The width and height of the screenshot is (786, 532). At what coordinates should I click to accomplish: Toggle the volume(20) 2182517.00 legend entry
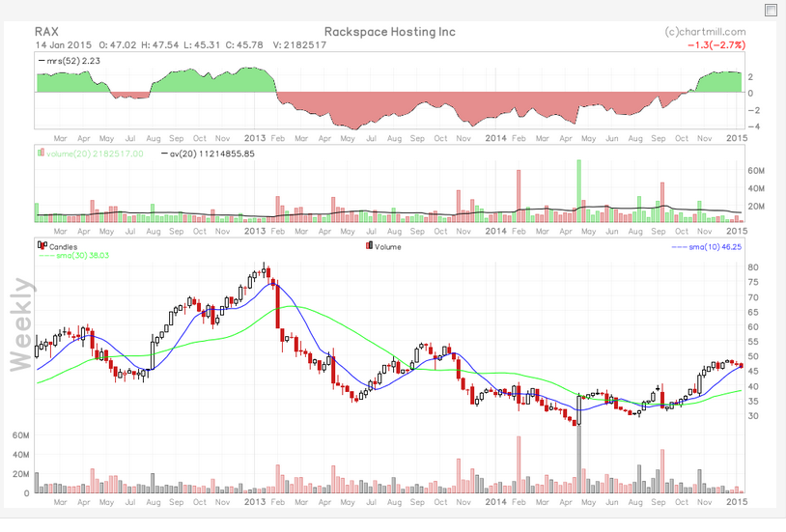click(x=91, y=154)
